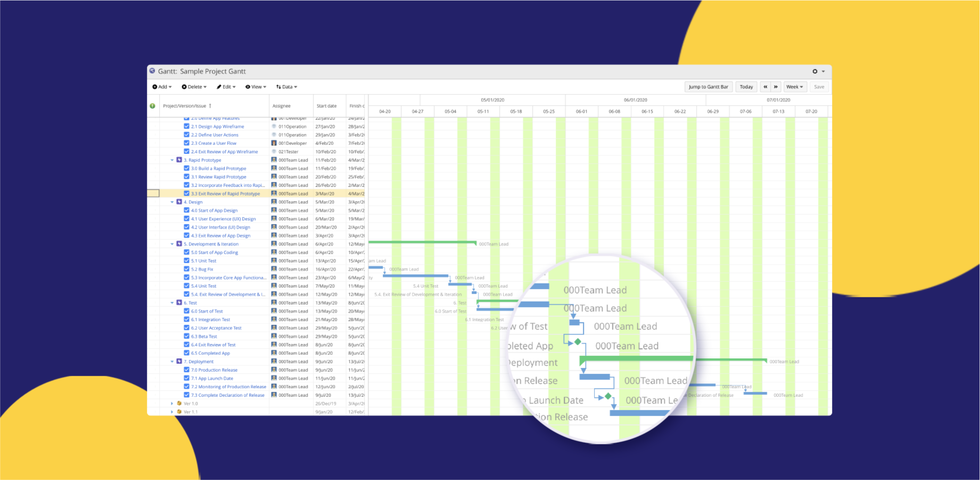Open the 5.0 Start of App Coding link
The height and width of the screenshot is (480, 980).
point(215,253)
